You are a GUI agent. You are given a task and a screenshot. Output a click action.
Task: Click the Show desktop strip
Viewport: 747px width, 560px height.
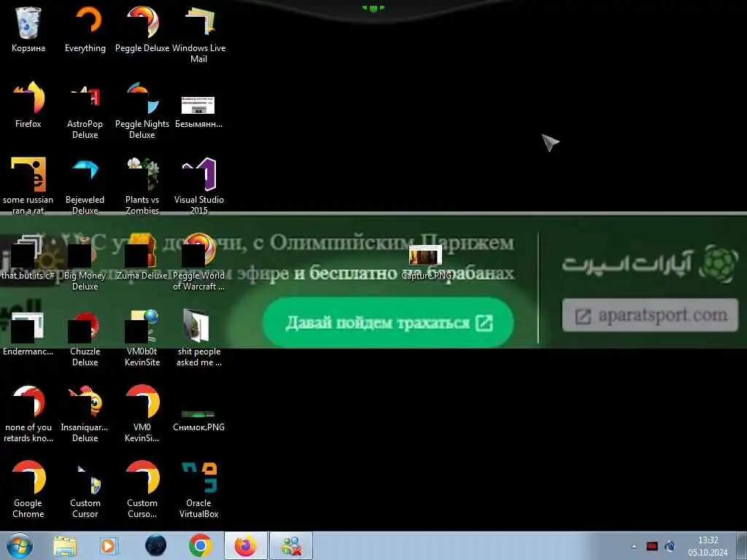742,545
